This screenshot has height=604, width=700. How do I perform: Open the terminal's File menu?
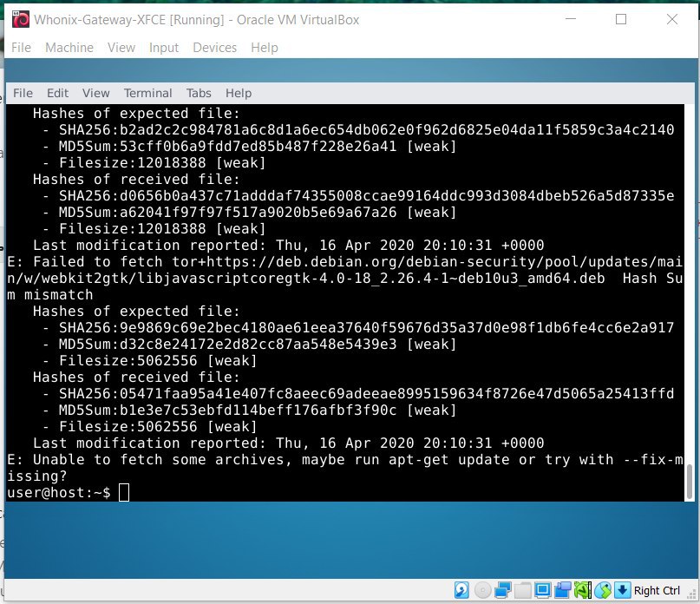click(23, 93)
